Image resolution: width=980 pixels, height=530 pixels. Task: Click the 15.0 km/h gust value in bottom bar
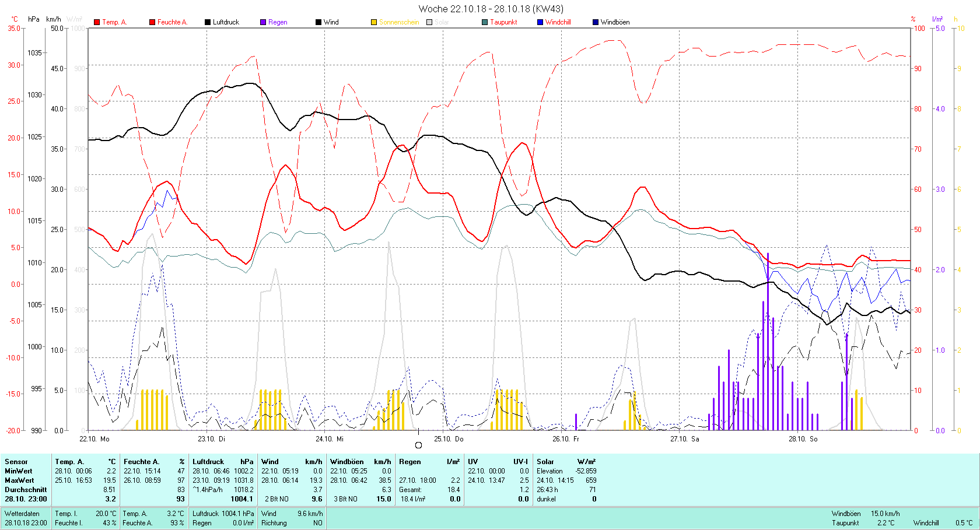pos(885,514)
